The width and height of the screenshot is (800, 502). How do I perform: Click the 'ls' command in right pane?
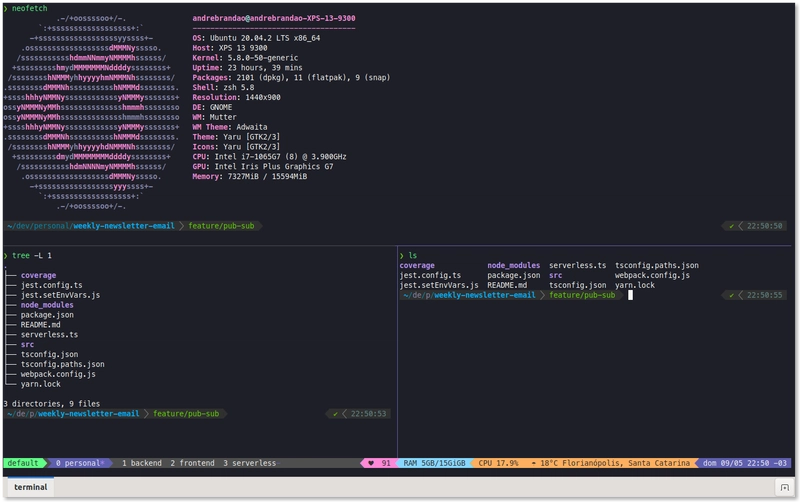412,256
